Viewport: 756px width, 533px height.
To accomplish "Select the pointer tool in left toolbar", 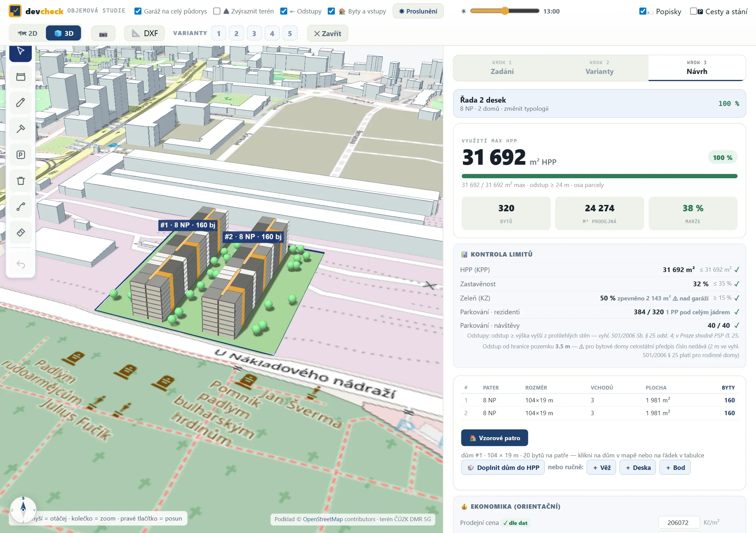I will 21,52.
